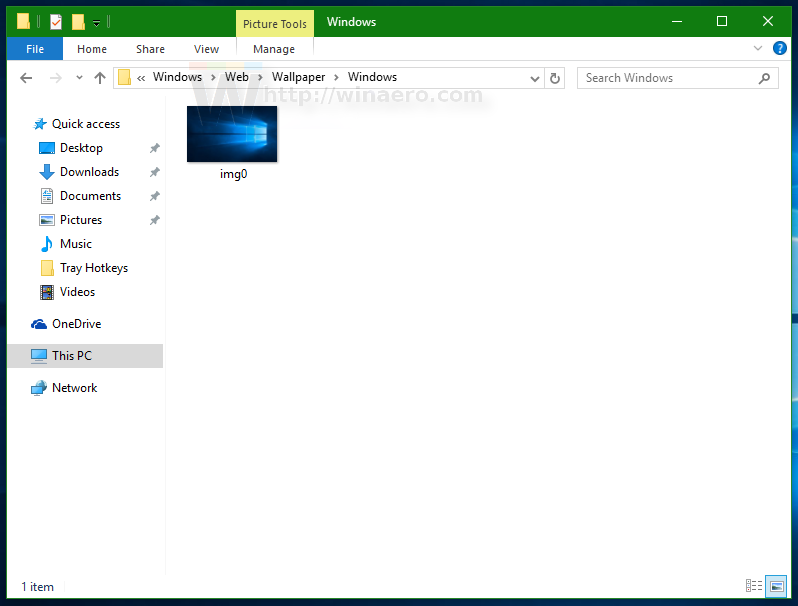
Task: Click the pin icon next to Documents
Action: (x=155, y=196)
